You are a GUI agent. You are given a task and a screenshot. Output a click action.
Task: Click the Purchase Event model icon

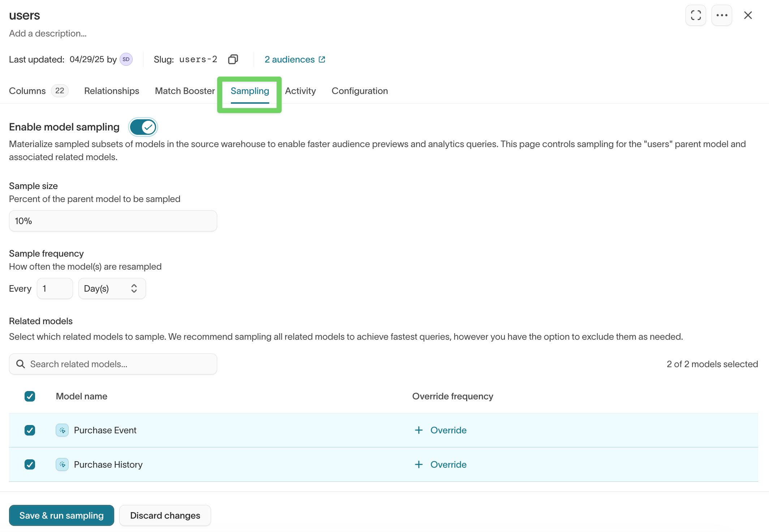coord(62,430)
